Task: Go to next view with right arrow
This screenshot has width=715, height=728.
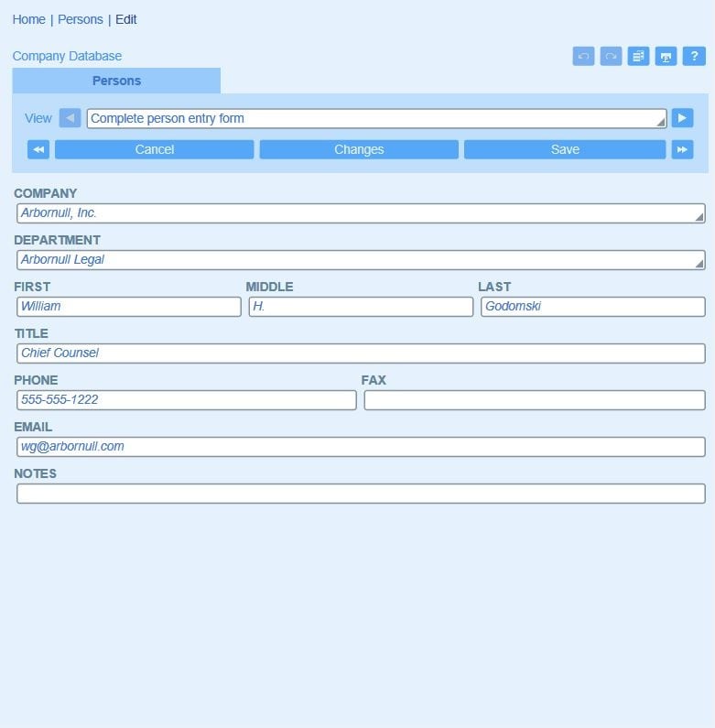Action: tap(682, 118)
